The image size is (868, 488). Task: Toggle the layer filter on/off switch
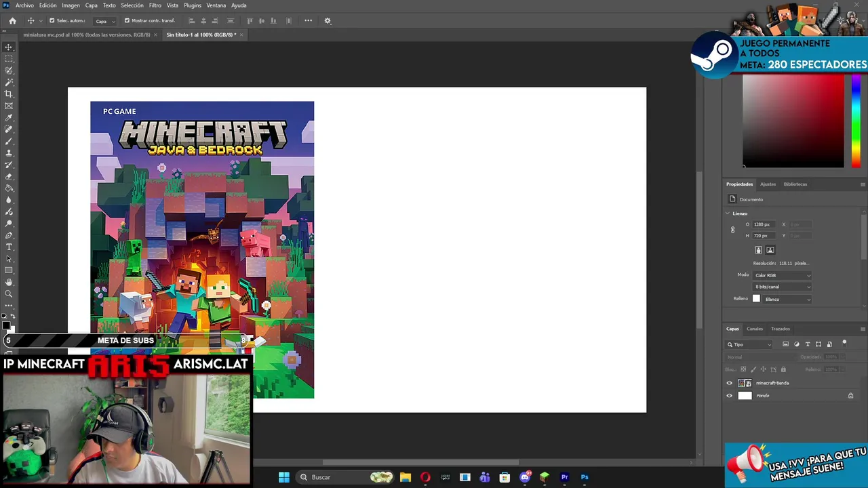(844, 343)
